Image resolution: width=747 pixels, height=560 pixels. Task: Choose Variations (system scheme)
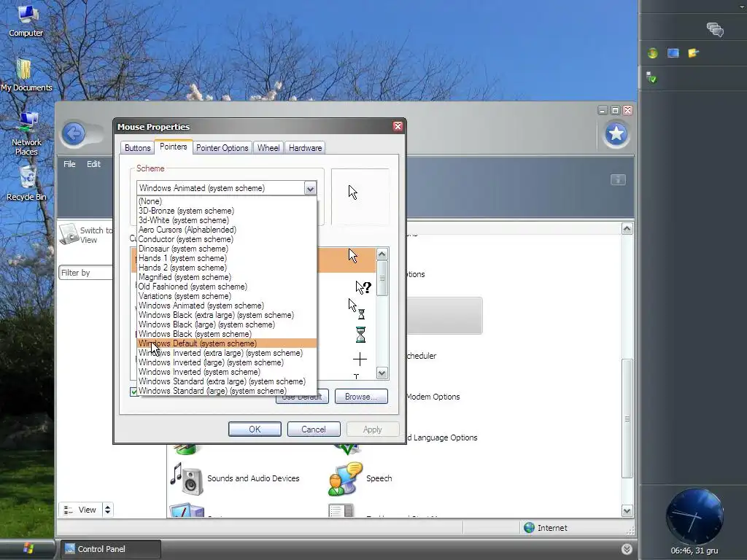point(227,296)
